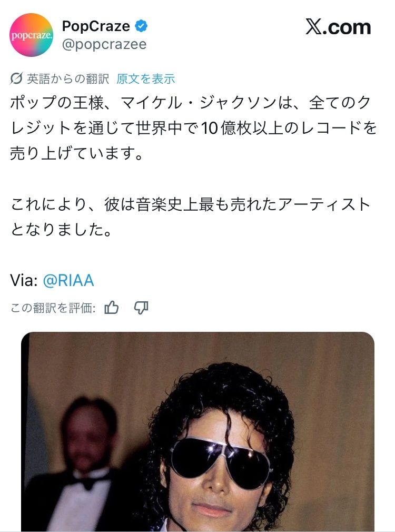Open the @popcrazee handle
This screenshot has width=395, height=532.
point(104,44)
